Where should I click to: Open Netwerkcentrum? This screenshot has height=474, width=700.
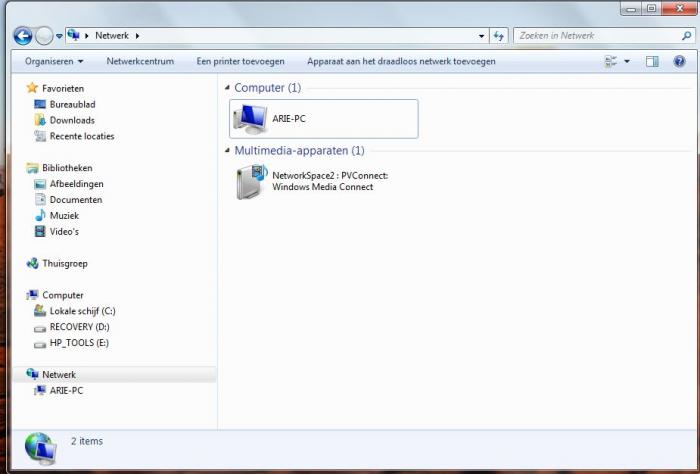tap(140, 61)
